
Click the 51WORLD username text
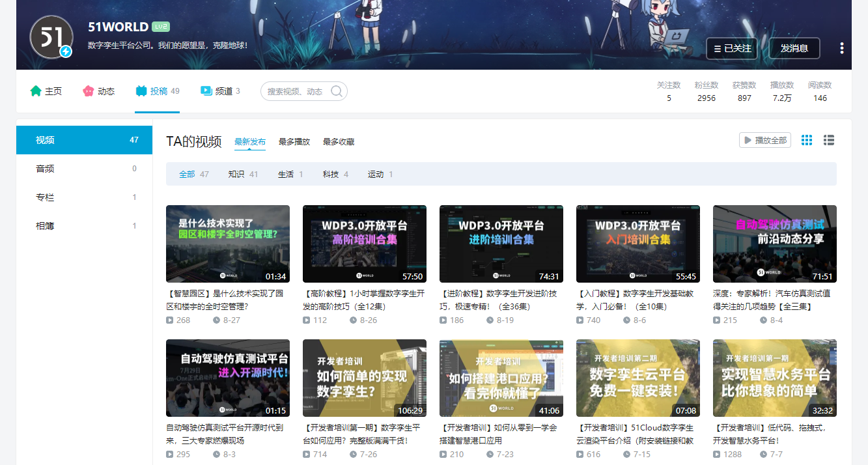tap(118, 27)
